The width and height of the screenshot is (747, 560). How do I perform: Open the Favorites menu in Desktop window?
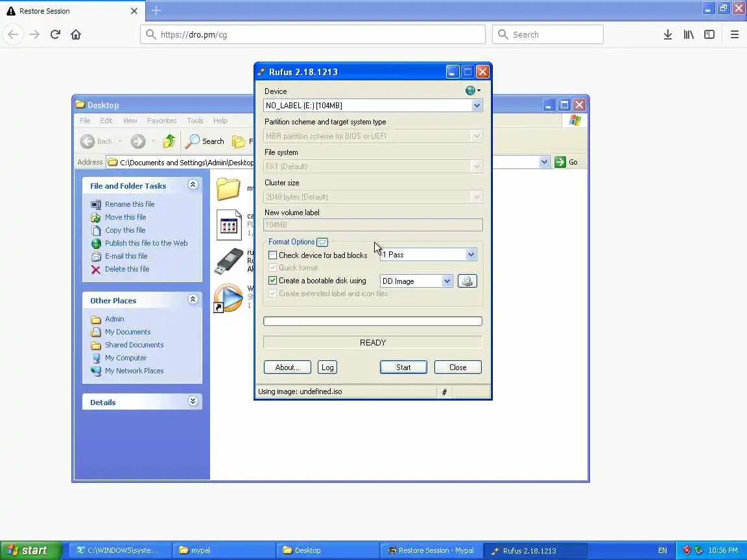[x=161, y=121]
